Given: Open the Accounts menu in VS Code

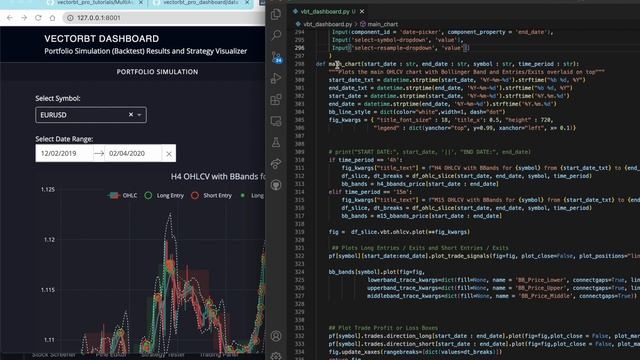Looking at the screenshot, I should pyautogui.click(x=276, y=336).
